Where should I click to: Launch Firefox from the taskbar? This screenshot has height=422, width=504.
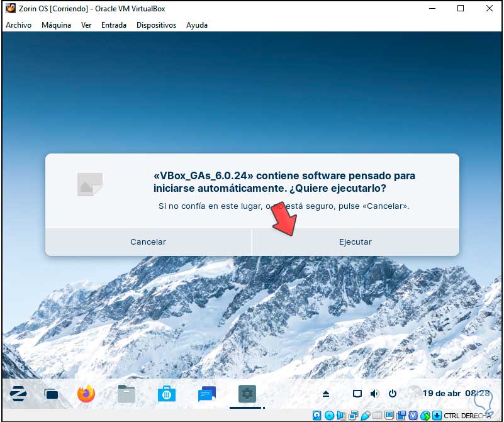point(86,394)
